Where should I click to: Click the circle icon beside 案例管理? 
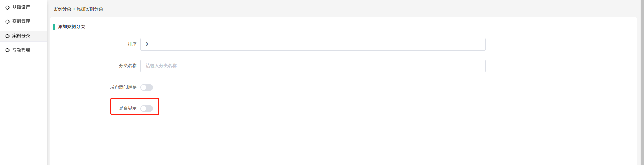tap(7, 22)
